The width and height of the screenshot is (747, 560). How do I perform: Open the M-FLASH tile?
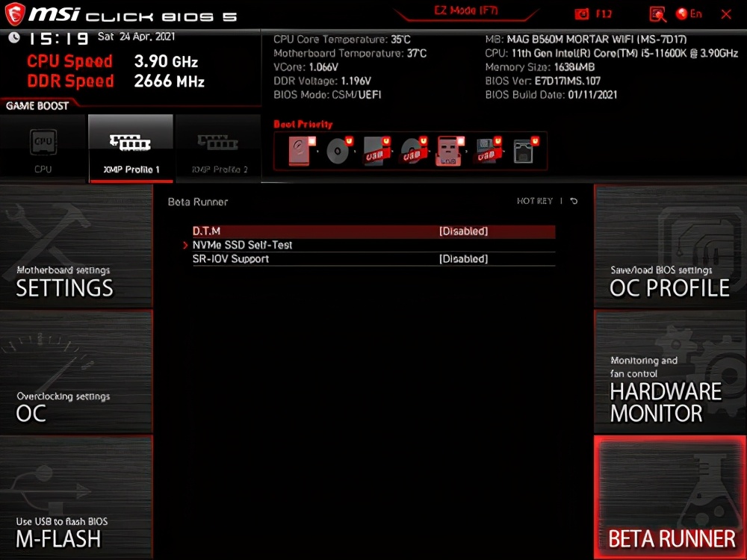coord(76,497)
